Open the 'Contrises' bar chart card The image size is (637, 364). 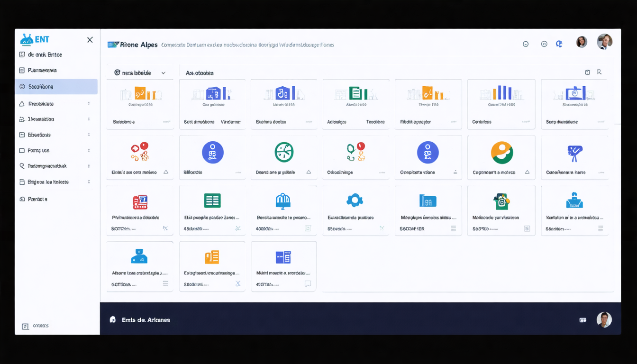pyautogui.click(x=501, y=104)
